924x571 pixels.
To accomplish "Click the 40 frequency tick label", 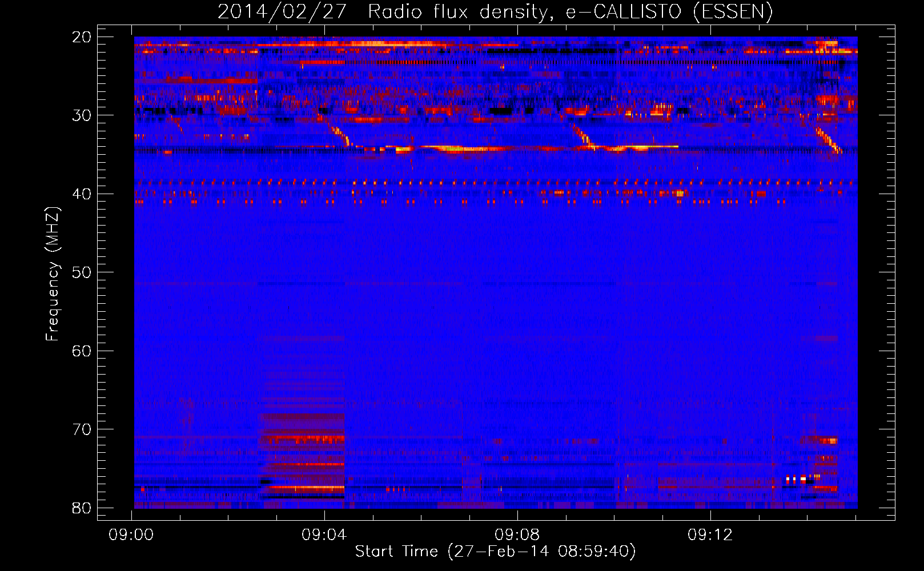I will point(82,194).
